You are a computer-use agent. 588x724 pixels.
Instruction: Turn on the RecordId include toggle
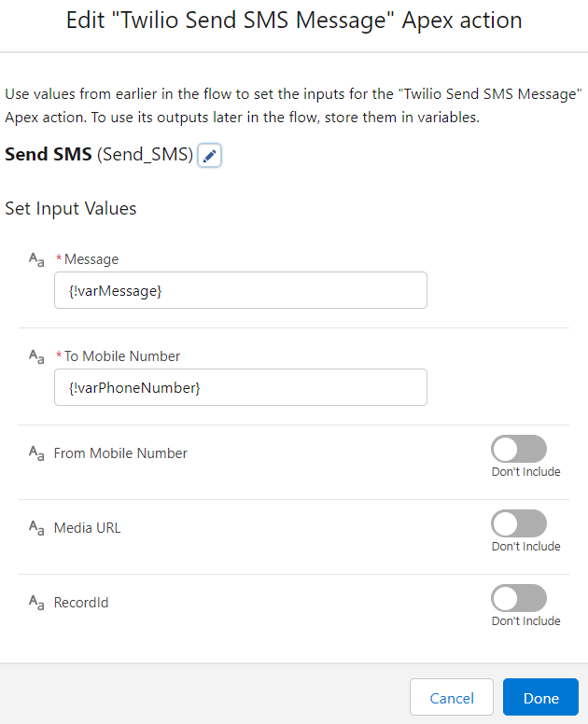coord(519,598)
